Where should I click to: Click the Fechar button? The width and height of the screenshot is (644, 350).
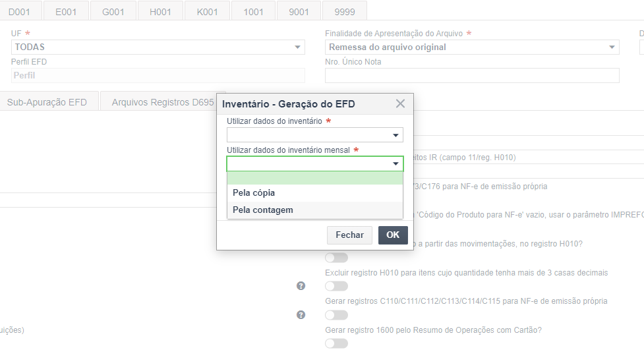[x=349, y=235]
